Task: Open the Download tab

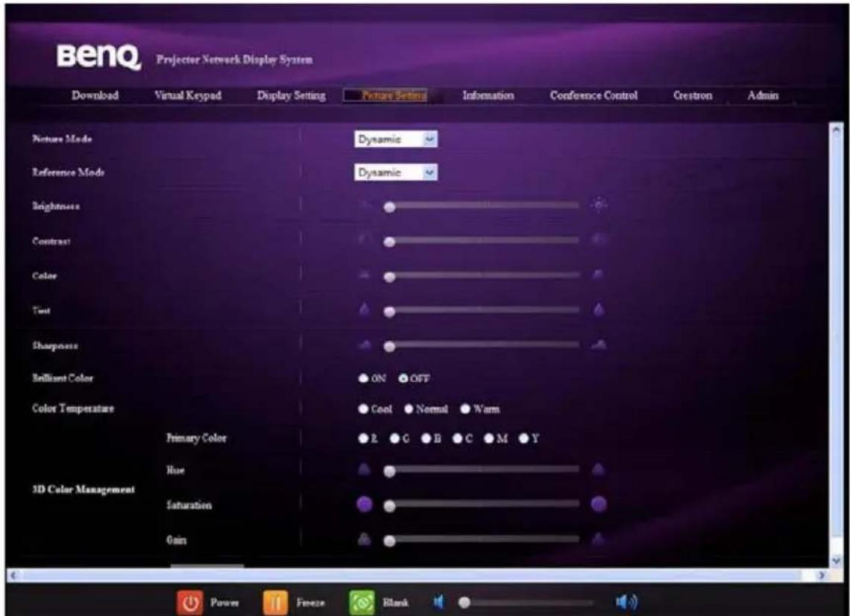Action: click(95, 95)
